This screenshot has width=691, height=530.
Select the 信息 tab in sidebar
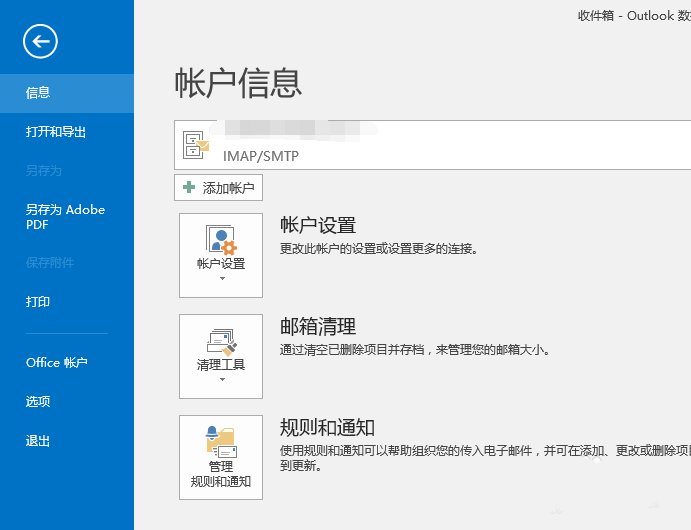point(38,93)
